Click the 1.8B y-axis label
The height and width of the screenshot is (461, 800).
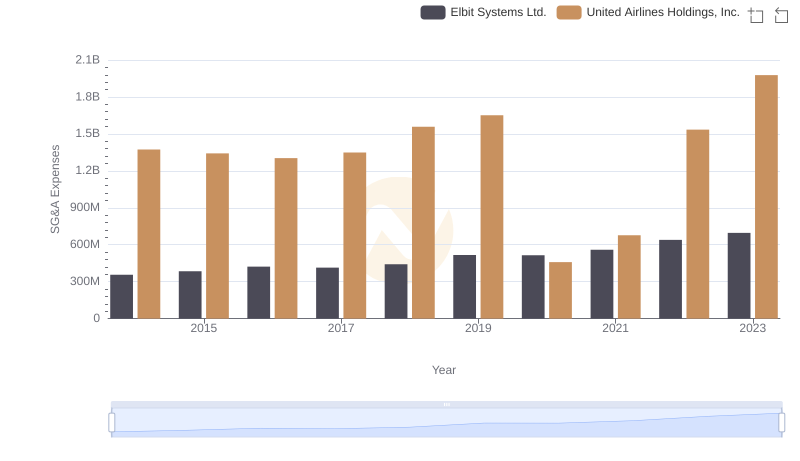click(x=87, y=97)
